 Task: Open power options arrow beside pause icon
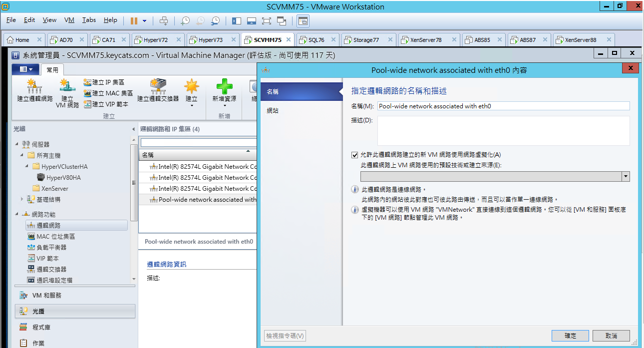point(145,21)
